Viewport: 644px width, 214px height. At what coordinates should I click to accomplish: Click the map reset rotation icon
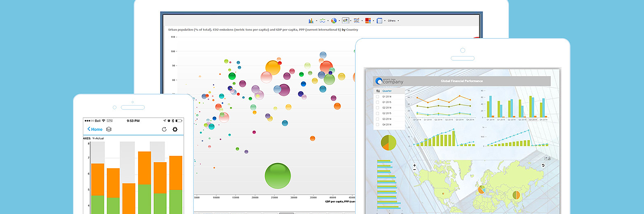pos(543,165)
